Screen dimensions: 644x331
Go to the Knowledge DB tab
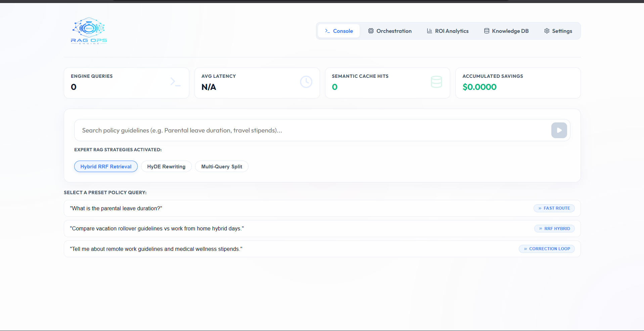[506, 31]
